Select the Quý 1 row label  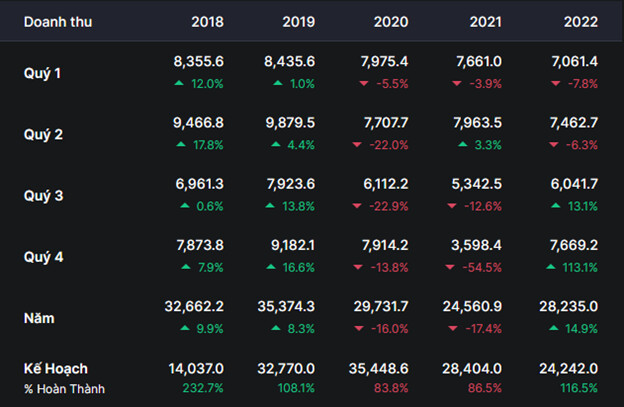(44, 72)
